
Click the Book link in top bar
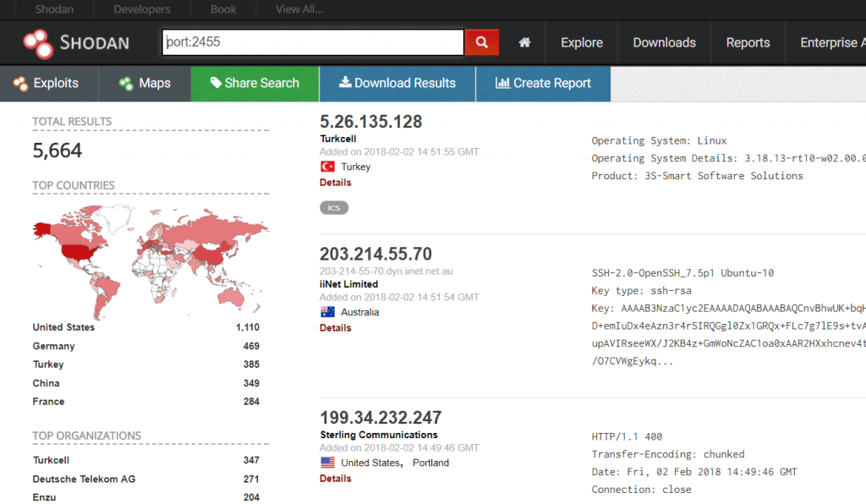click(x=223, y=9)
